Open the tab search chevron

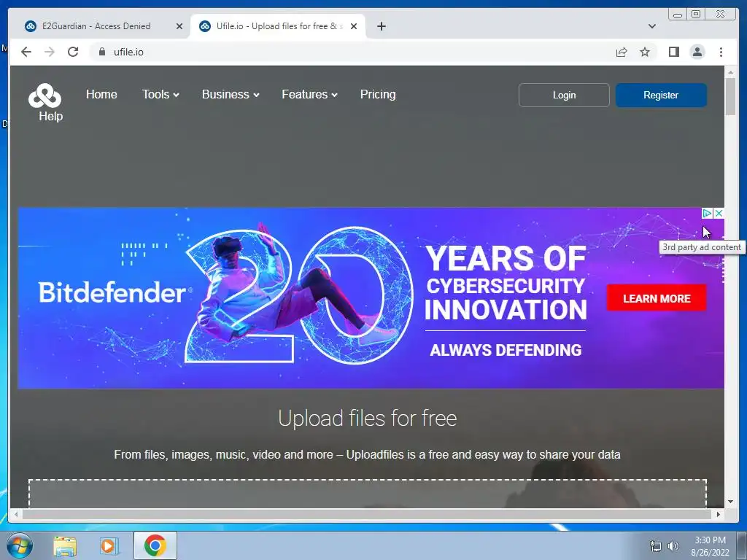click(x=651, y=26)
